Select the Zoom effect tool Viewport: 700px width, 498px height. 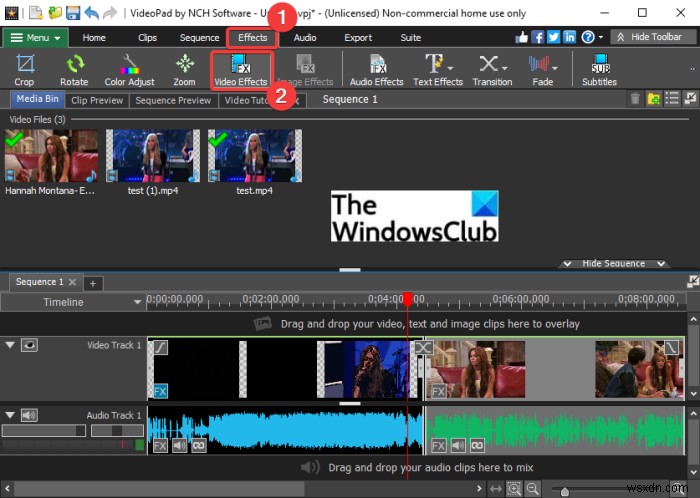(184, 70)
